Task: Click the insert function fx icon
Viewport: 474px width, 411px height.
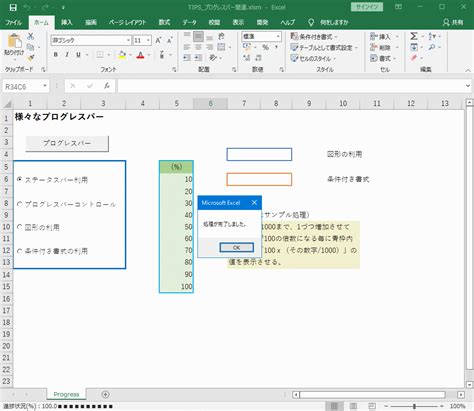Action: (x=107, y=86)
